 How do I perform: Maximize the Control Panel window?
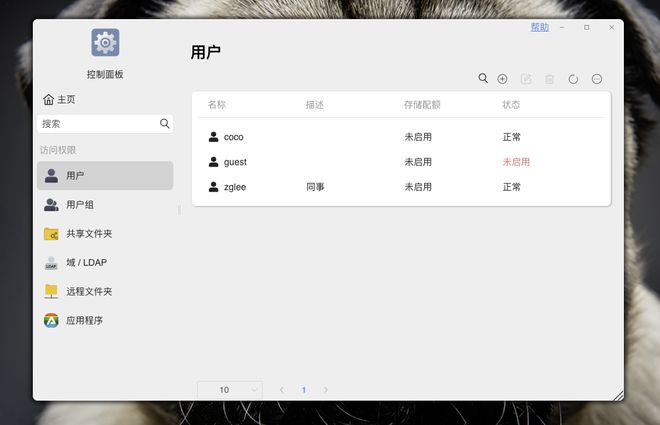tap(586, 27)
